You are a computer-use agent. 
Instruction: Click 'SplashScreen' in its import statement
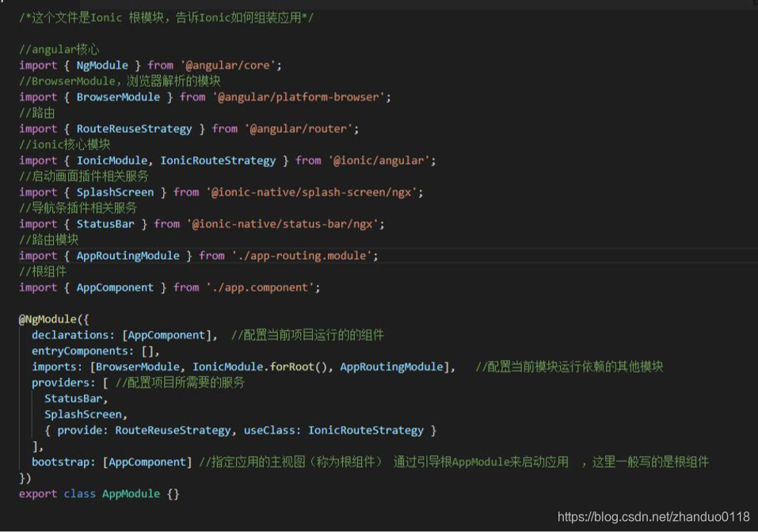115,192
